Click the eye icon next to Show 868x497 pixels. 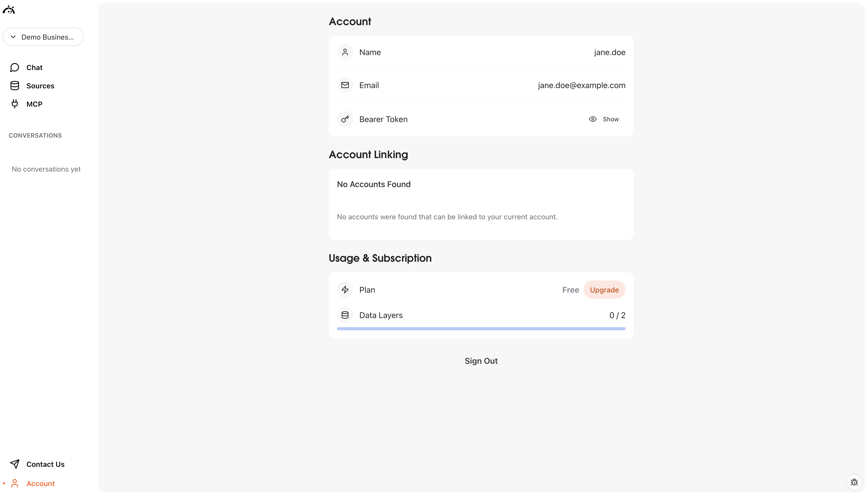pyautogui.click(x=592, y=119)
